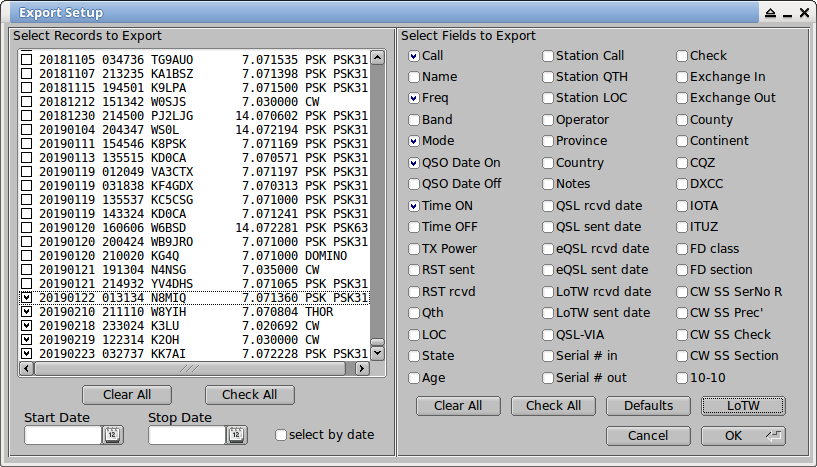Open the Start Date calendar picker
The width and height of the screenshot is (817, 467).
tap(112, 435)
